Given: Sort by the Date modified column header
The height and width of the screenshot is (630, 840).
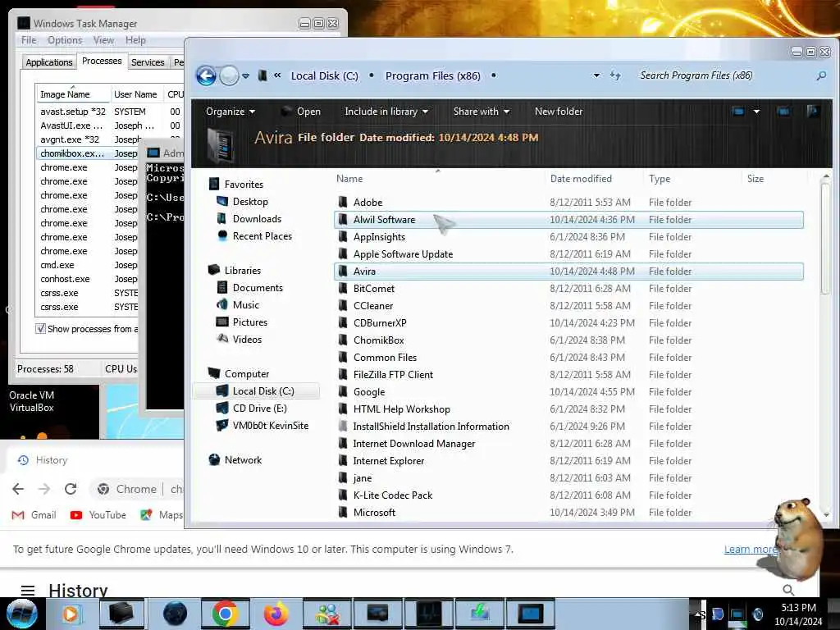Looking at the screenshot, I should [x=581, y=179].
